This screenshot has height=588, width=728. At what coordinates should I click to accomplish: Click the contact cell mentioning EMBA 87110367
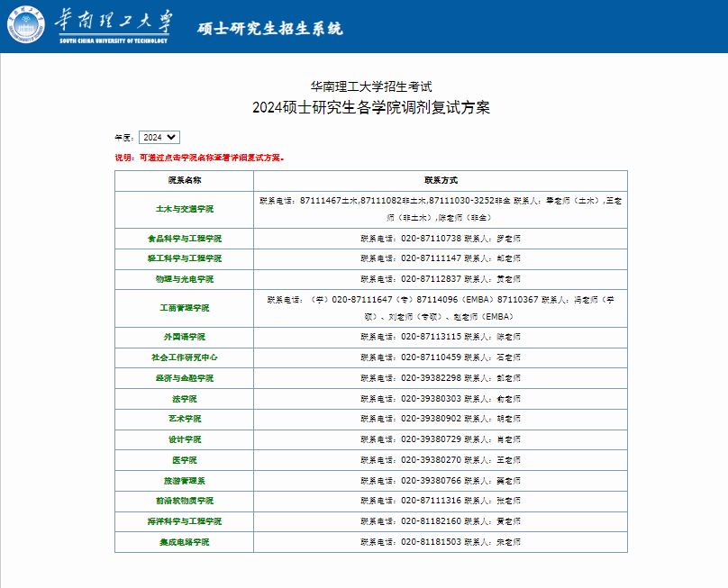click(x=441, y=309)
